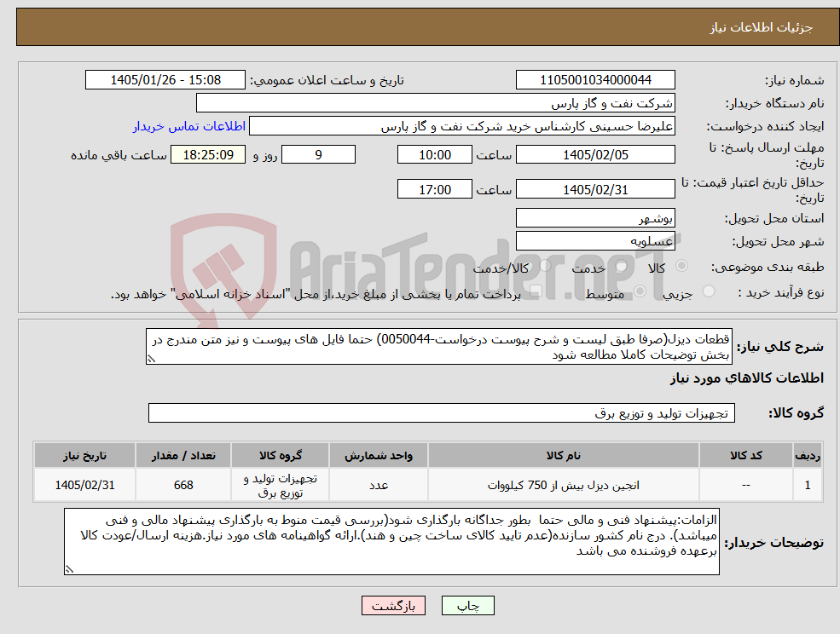Click the price validity date 1405/02/31 field
The width and height of the screenshot is (840, 634).
(x=595, y=189)
